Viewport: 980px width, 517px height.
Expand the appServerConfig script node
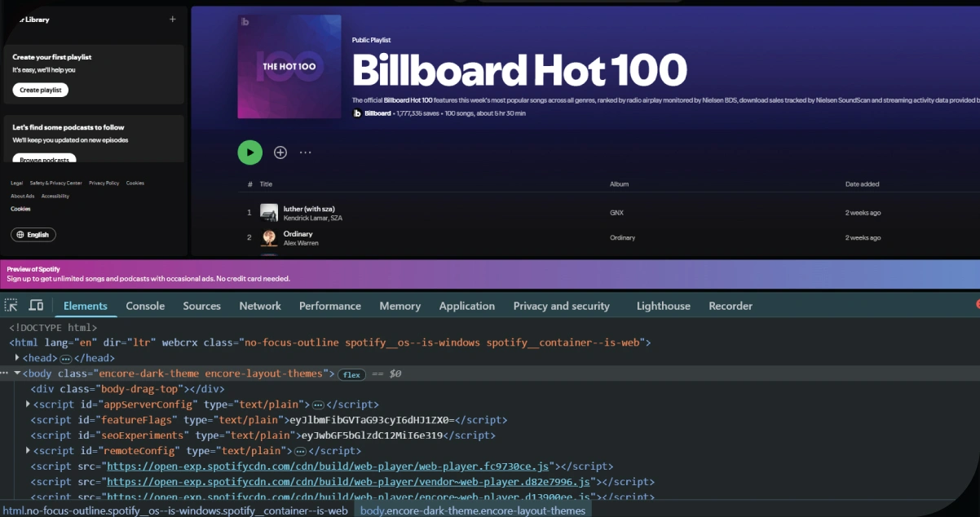coord(28,404)
